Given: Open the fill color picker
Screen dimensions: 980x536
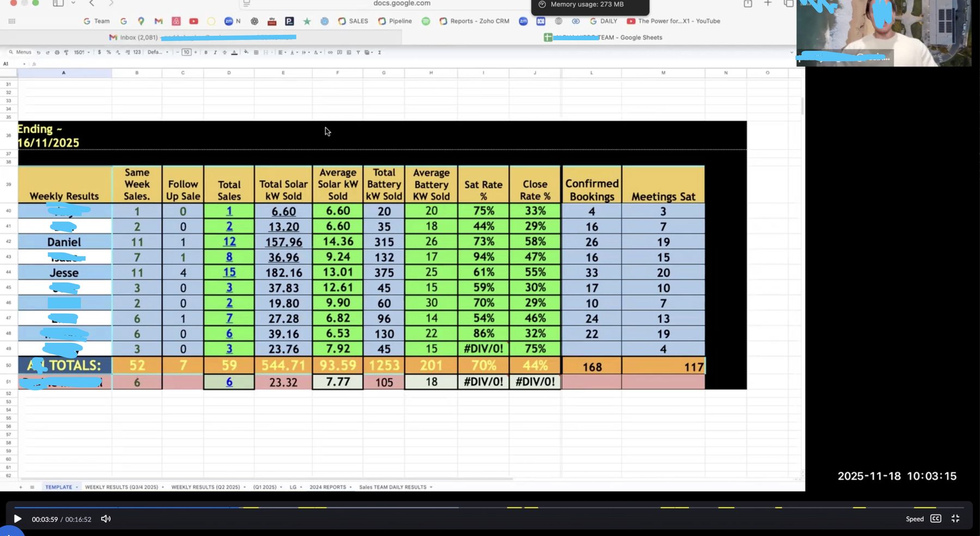Looking at the screenshot, I should 246,52.
